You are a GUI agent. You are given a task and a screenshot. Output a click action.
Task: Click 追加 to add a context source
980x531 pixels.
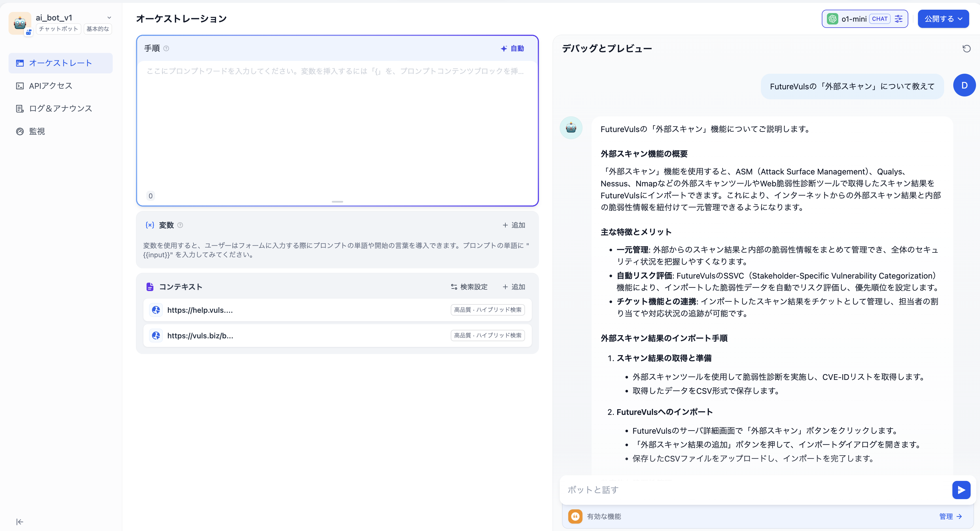tap(514, 287)
